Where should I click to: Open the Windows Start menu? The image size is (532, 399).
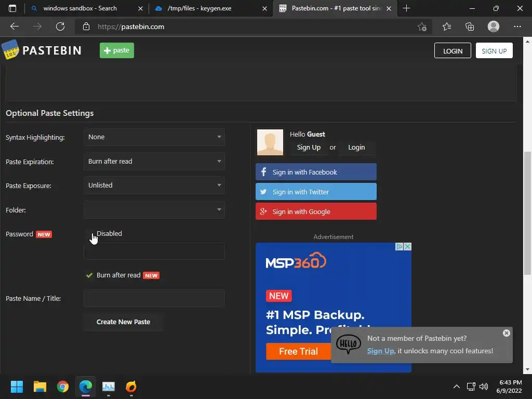pos(17,387)
